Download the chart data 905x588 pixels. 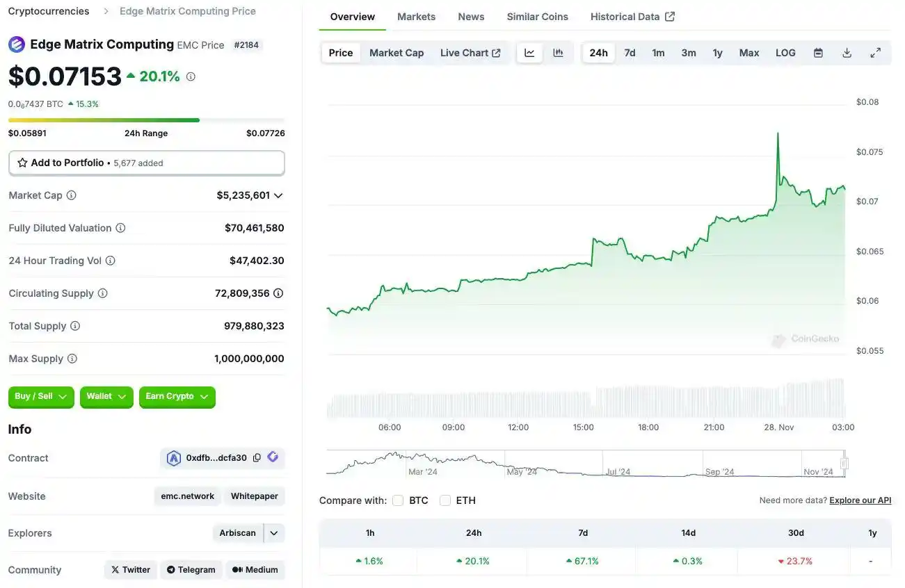(847, 53)
